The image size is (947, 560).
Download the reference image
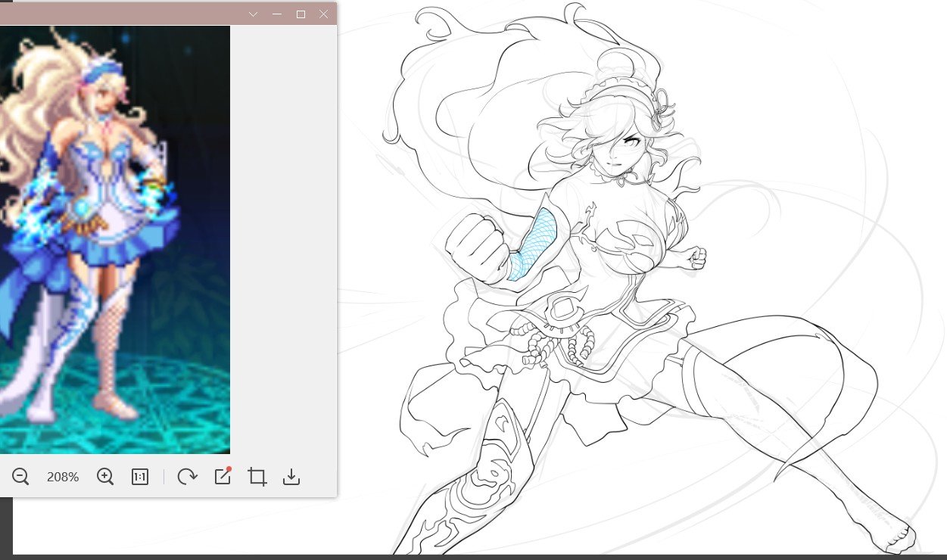(x=291, y=477)
